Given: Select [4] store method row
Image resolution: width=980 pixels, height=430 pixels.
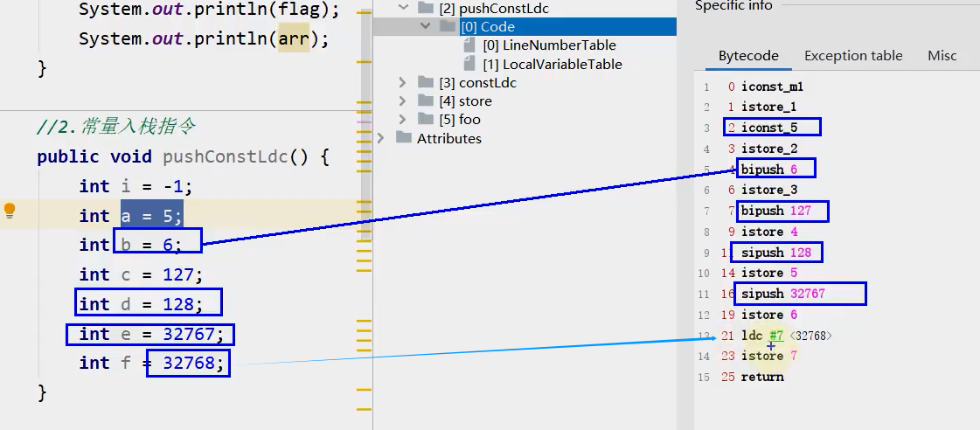Looking at the screenshot, I should click(x=465, y=101).
